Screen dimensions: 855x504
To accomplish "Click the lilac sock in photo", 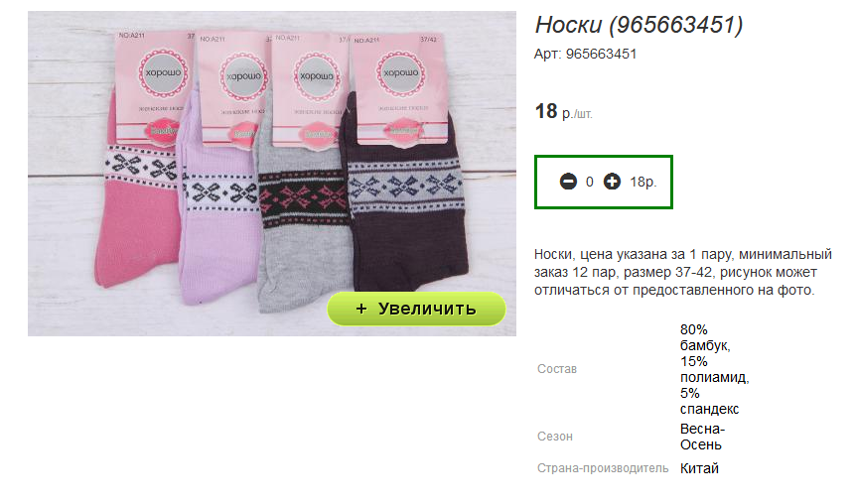I will (x=218, y=229).
